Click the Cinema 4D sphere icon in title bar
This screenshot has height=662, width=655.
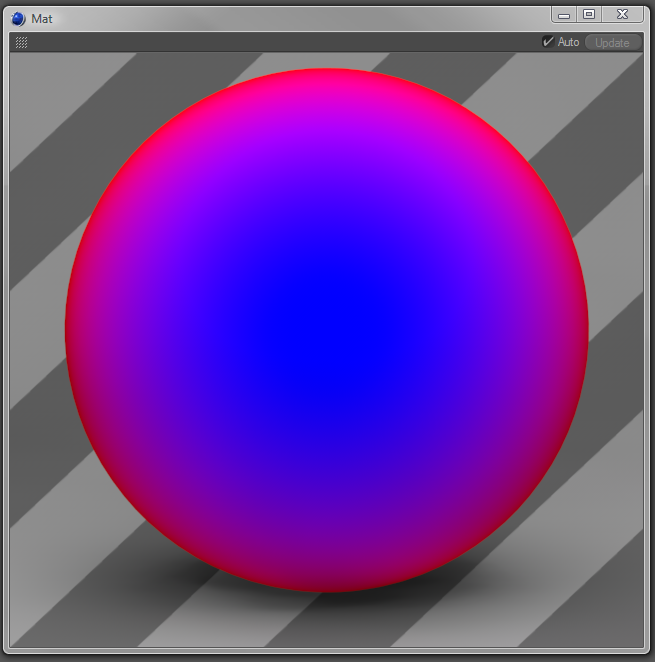pos(18,19)
